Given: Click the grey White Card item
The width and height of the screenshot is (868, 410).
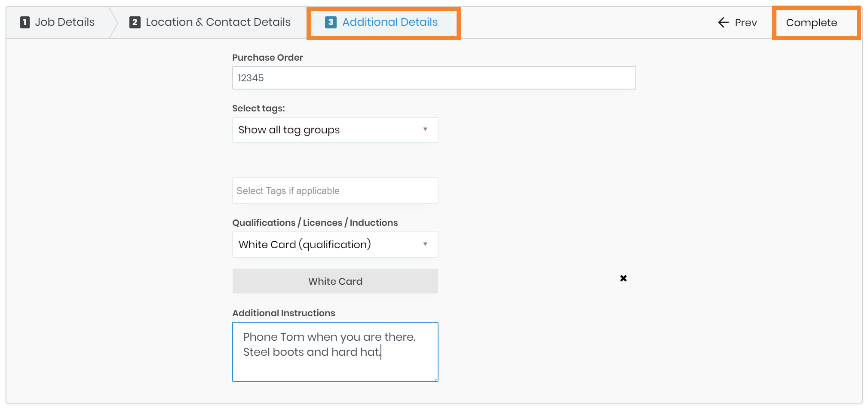Looking at the screenshot, I should tap(335, 281).
